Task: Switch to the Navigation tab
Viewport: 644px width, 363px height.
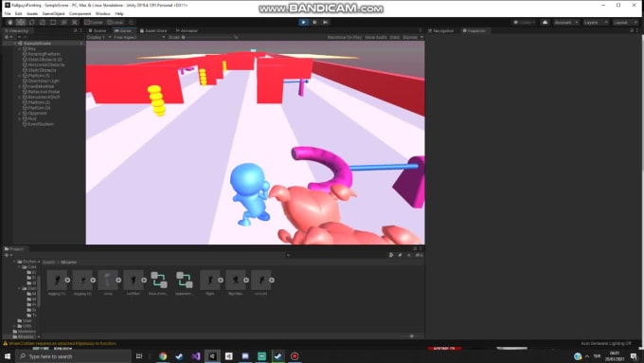Action: (x=441, y=31)
